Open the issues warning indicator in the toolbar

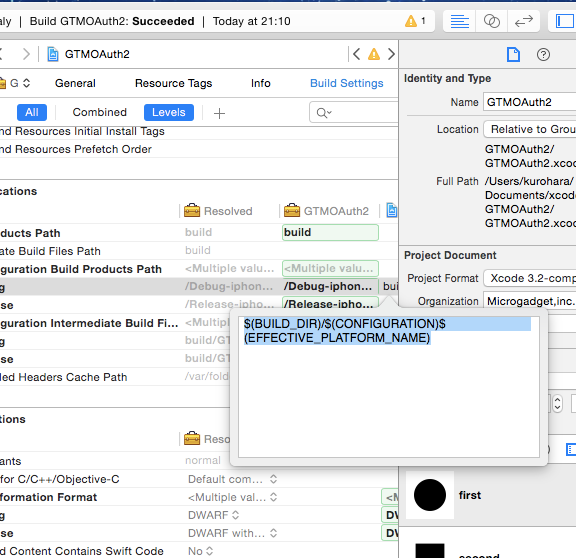415,21
